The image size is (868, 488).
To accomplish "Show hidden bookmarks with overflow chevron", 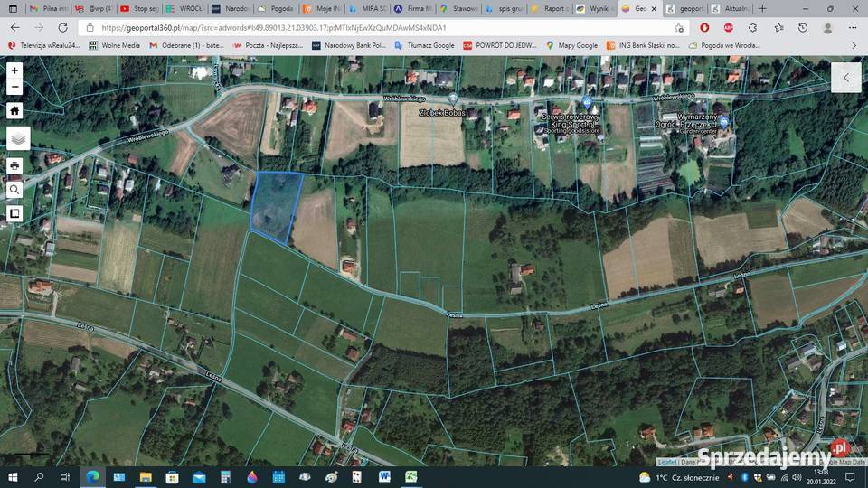I will [x=854, y=45].
